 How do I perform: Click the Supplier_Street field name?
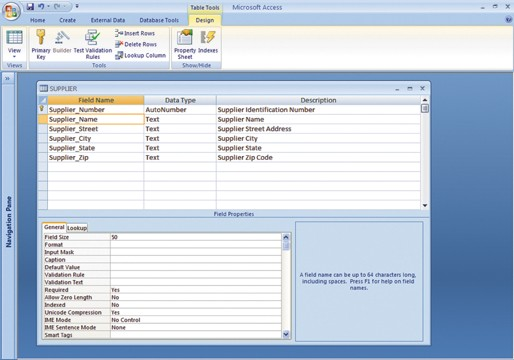tap(73, 129)
